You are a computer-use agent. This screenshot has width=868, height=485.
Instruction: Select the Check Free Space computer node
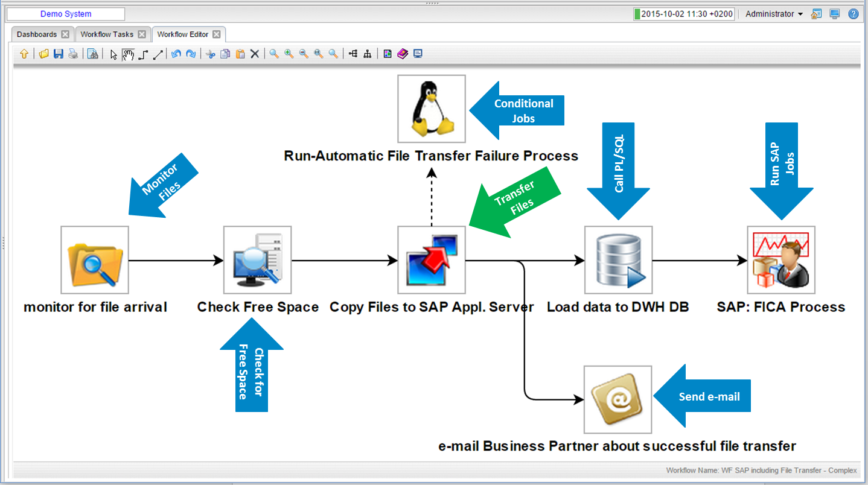tap(258, 260)
